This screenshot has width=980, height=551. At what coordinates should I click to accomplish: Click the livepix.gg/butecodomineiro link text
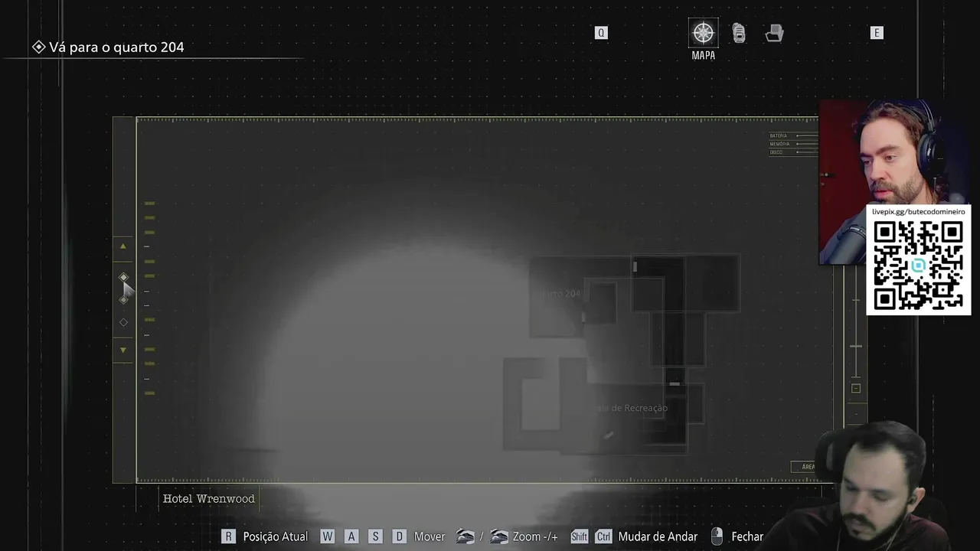[918, 211]
